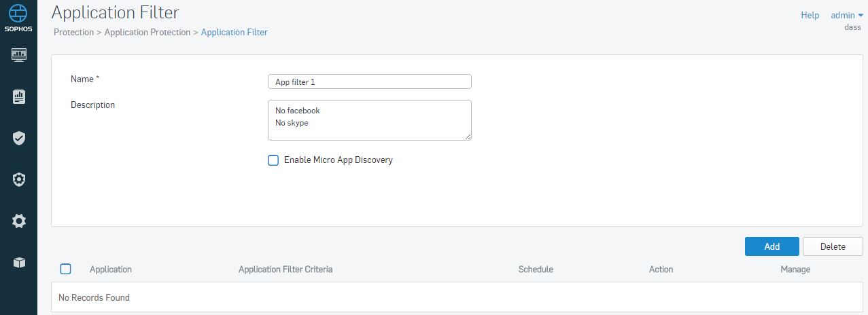Open the Help link
This screenshot has height=315, width=868.
pyautogui.click(x=810, y=15)
